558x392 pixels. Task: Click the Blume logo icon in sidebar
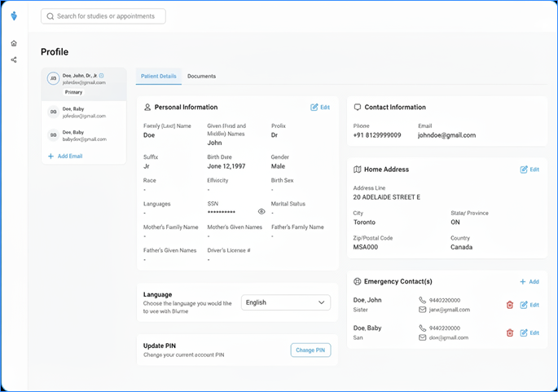pyautogui.click(x=14, y=15)
